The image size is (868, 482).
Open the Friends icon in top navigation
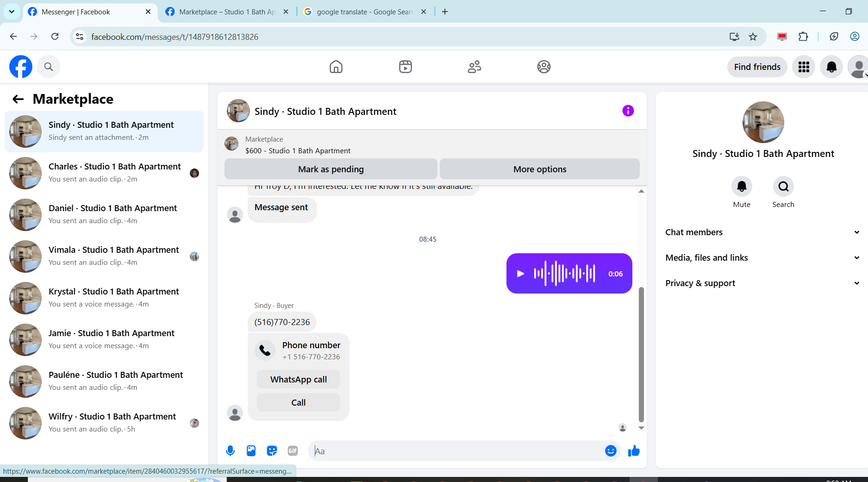[475, 67]
